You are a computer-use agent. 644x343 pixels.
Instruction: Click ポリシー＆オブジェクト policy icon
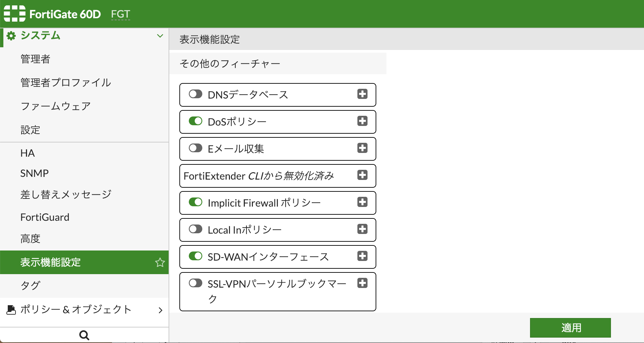tap(11, 310)
